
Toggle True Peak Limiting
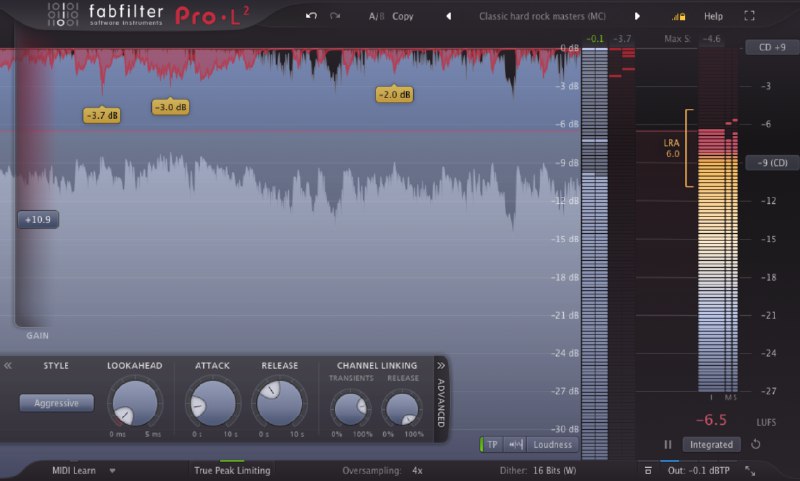click(x=232, y=470)
